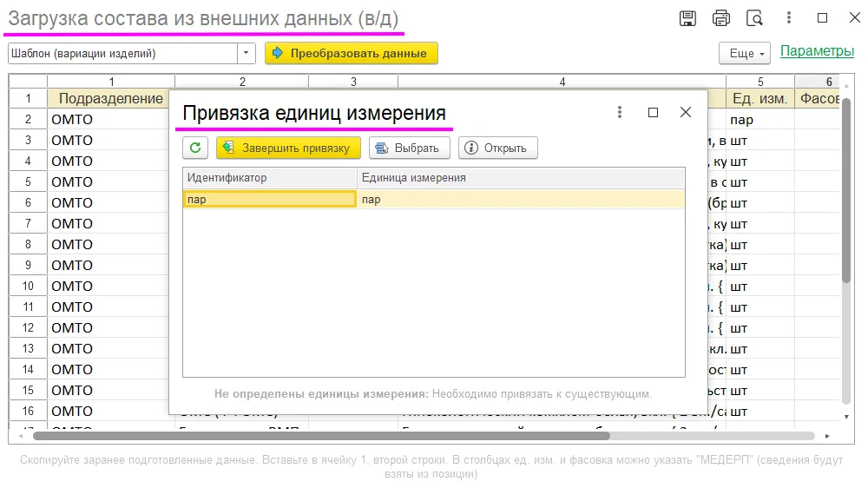Click the scroll-down arrow of vertical scrollbar
The width and height of the screenshot is (868, 488).
coord(846,417)
